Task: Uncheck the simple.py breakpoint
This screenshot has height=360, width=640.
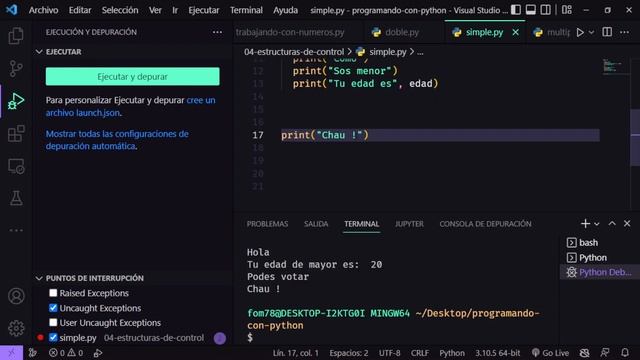Action: coord(53,338)
